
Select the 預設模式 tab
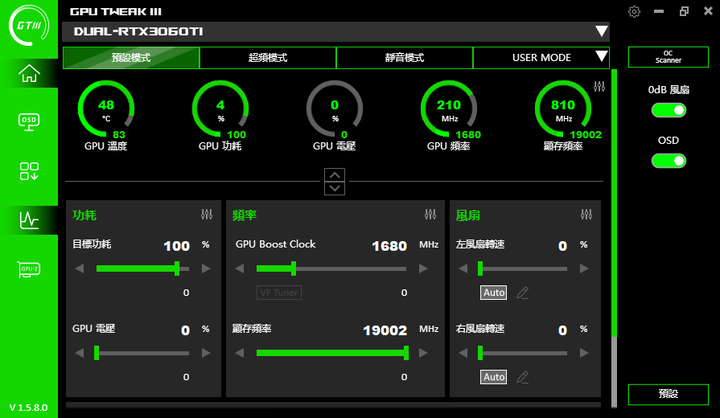coord(131,58)
